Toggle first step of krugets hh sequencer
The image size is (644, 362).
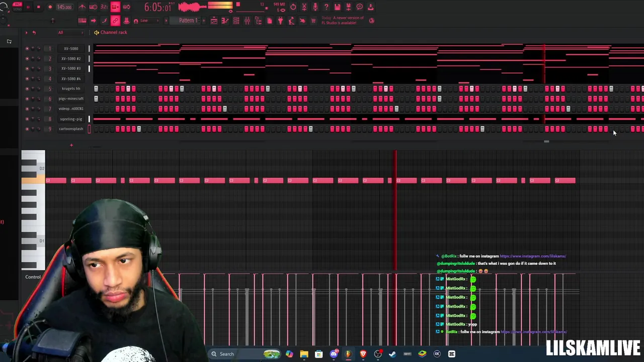96,88
